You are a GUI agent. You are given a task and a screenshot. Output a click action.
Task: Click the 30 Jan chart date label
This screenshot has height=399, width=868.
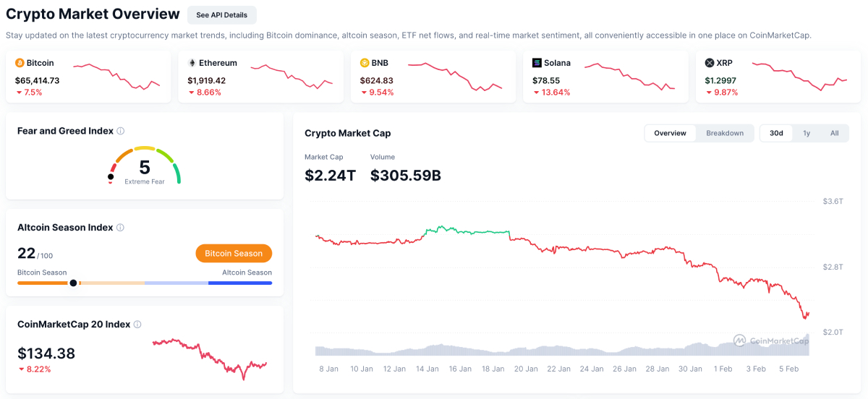[x=691, y=369]
